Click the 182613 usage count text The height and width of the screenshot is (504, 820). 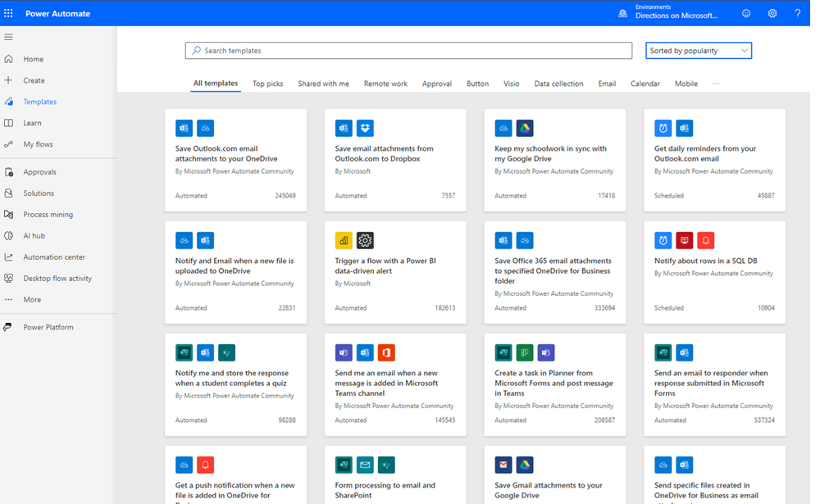(x=445, y=308)
